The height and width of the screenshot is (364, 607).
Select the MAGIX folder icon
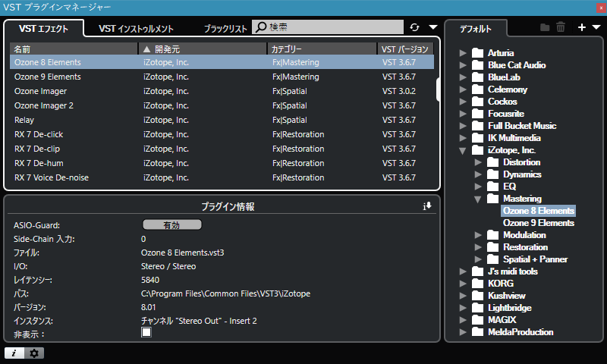tap(478, 320)
